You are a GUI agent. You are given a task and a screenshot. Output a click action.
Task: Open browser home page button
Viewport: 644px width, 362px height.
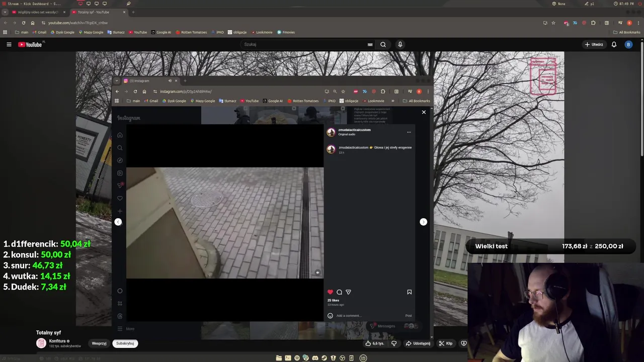(33, 23)
